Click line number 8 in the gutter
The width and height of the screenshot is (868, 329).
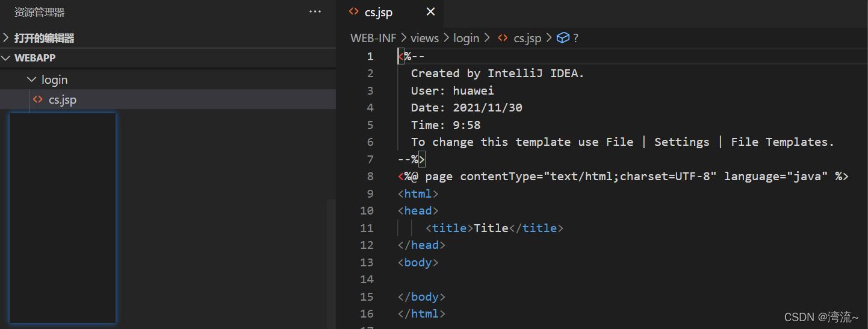(x=370, y=177)
